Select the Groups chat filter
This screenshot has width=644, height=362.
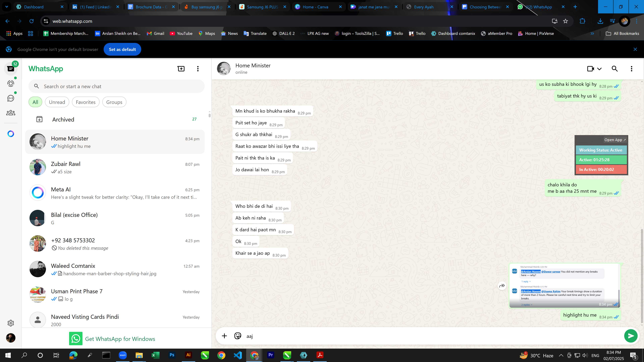[x=114, y=102]
